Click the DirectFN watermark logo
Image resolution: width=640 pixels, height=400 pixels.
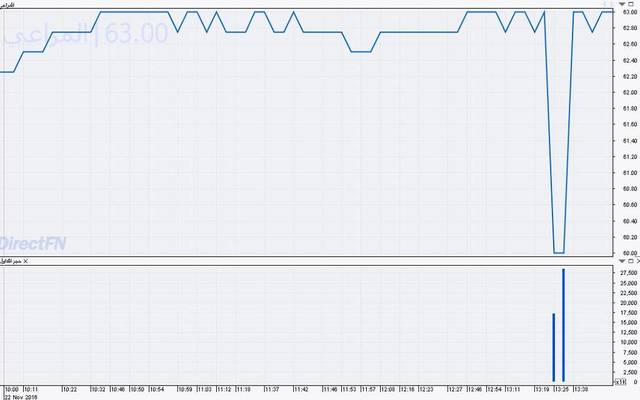(32, 243)
